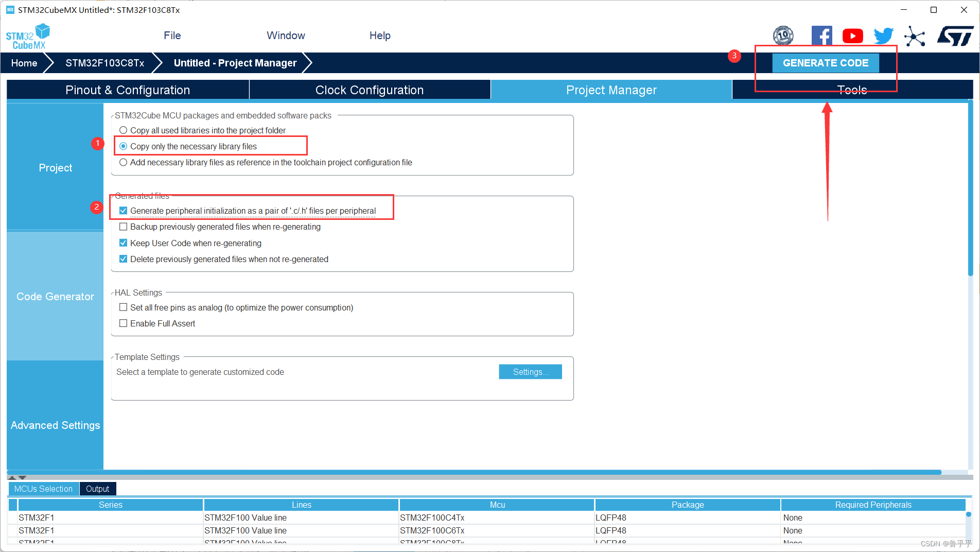Click the ST logo icon
980x552 pixels.
(955, 36)
